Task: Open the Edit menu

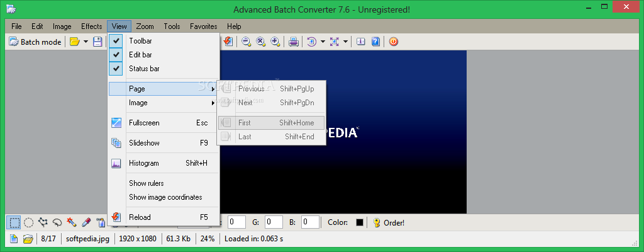Action: point(37,26)
